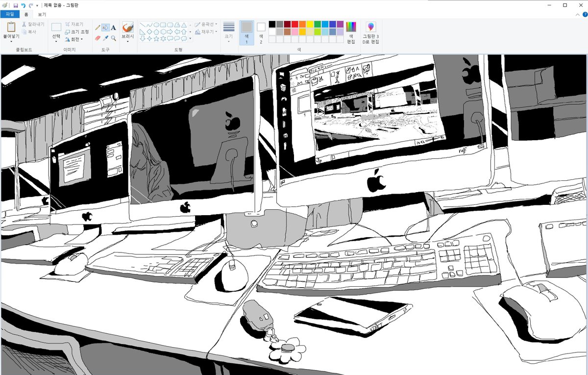
Task: Choose the Pentagon shape
Action: [x=156, y=32]
